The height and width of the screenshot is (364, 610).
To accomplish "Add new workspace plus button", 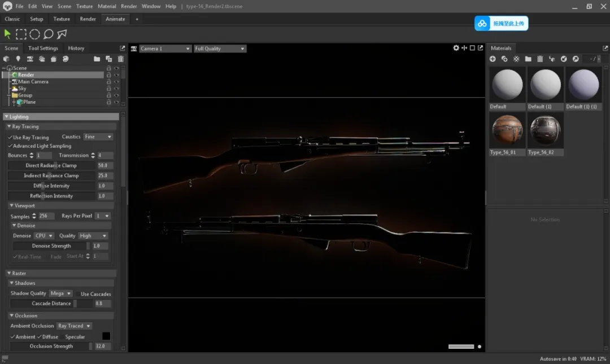I will coord(137,19).
